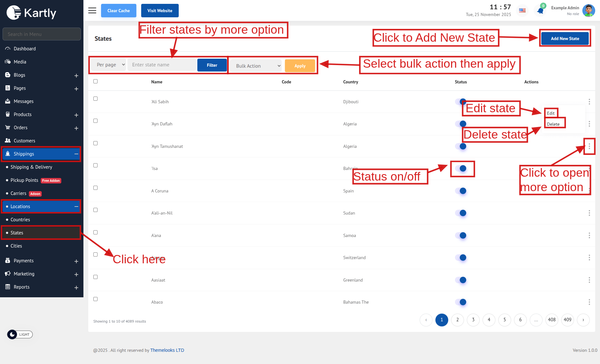Screen dimensions: 600x364
Task: Toggle status switch for A Coruna
Action: 461,191
